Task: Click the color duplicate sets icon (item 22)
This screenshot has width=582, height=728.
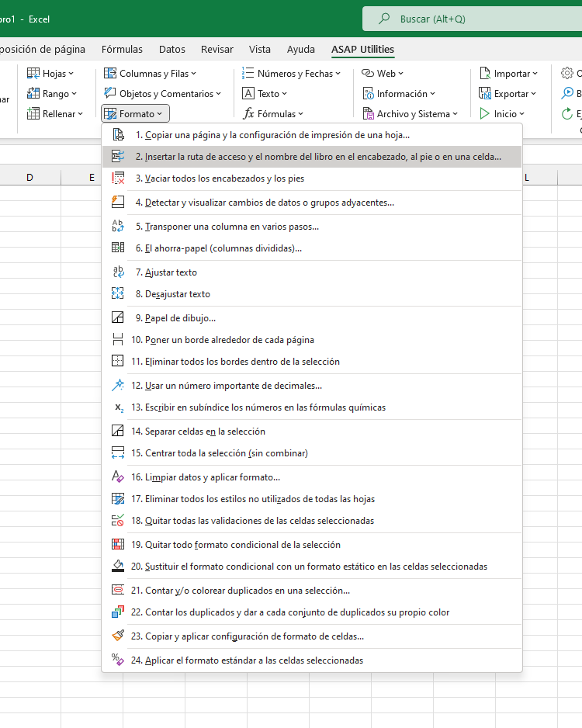Action: click(x=118, y=612)
